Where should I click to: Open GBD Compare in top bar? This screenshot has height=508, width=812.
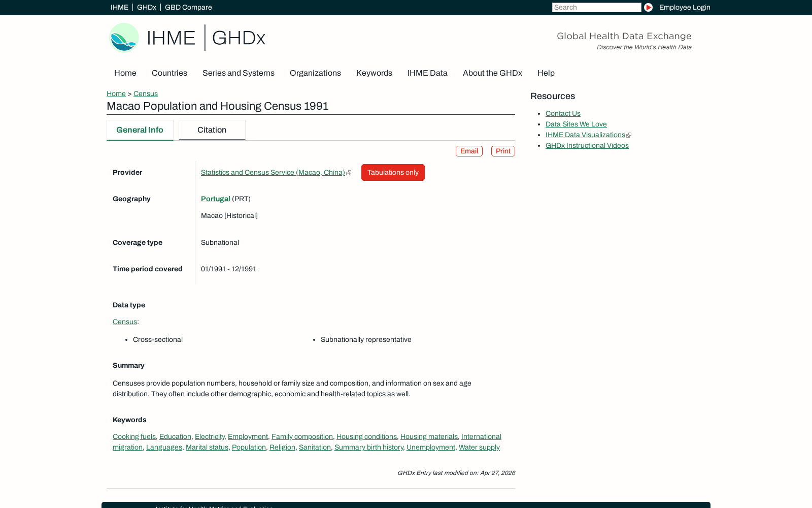[188, 7]
